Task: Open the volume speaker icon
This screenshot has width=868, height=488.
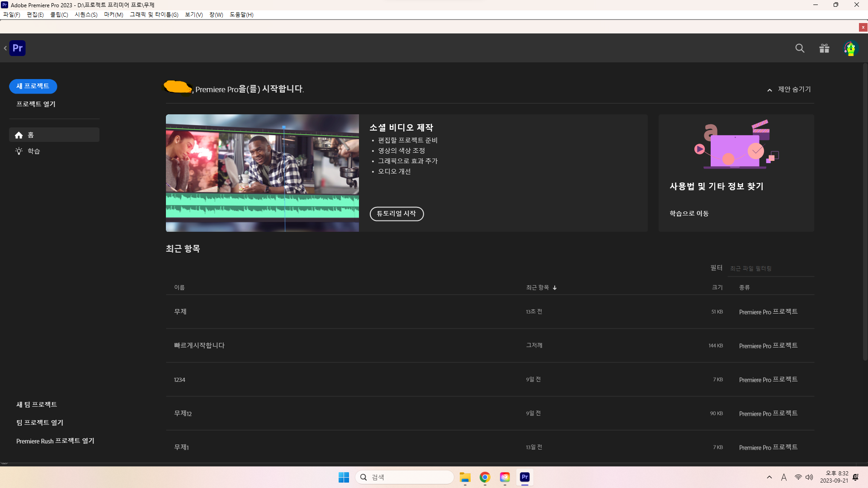Action: [809, 477]
